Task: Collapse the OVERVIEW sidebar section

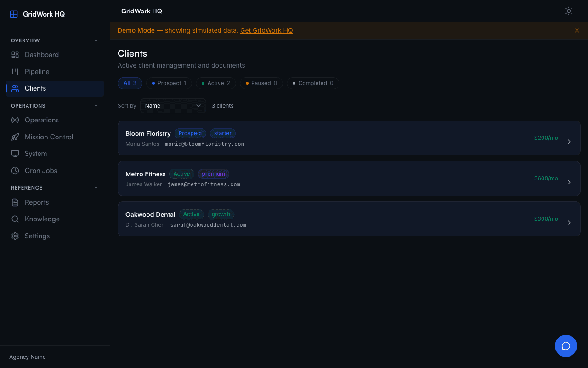Action: pos(96,40)
